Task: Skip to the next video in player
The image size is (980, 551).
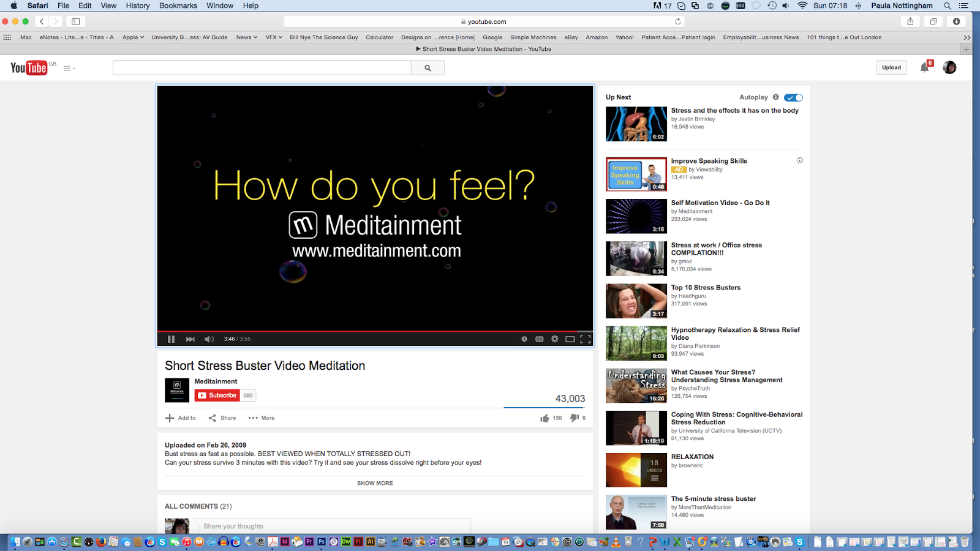Action: [190, 339]
